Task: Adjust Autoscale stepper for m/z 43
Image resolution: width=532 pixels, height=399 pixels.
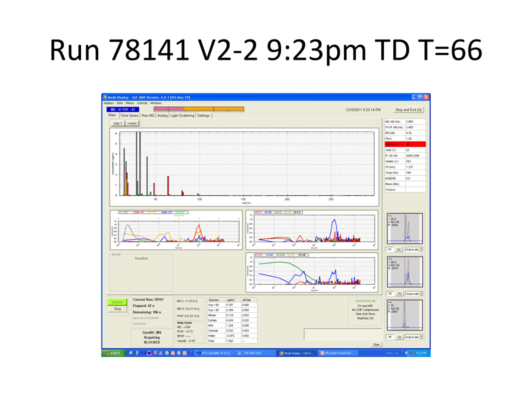Action: pos(421,249)
